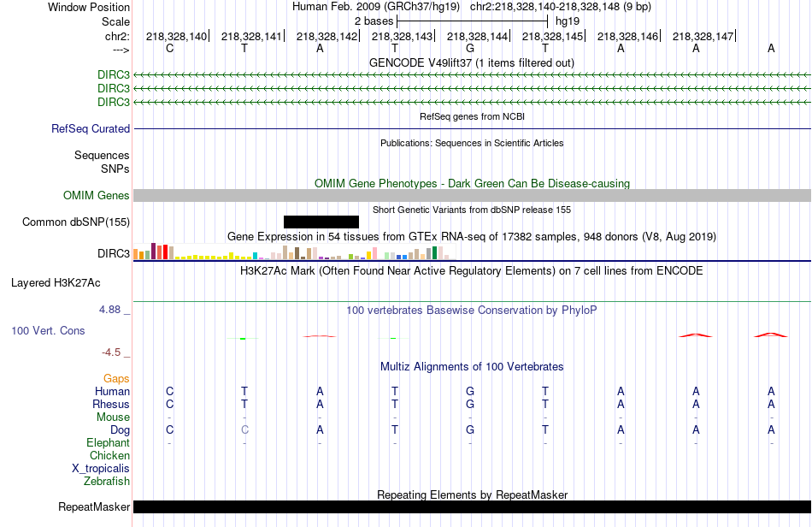Select the X_tropicalis alignment row label

tap(101, 469)
